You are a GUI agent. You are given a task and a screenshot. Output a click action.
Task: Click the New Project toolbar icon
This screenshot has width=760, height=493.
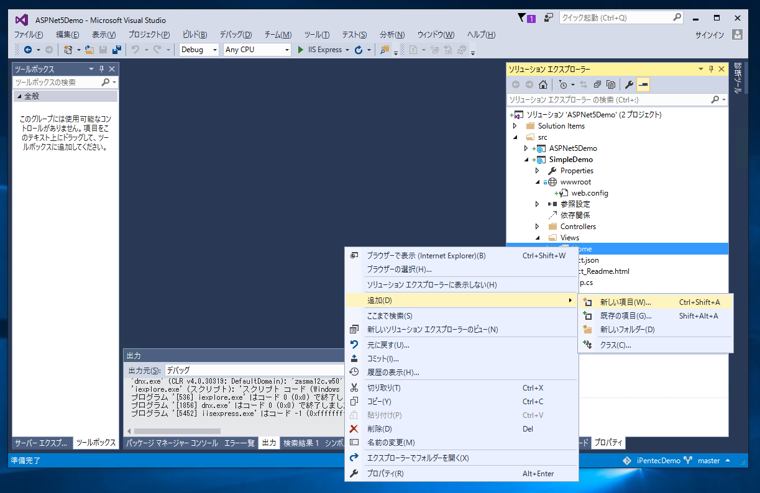tap(68, 49)
